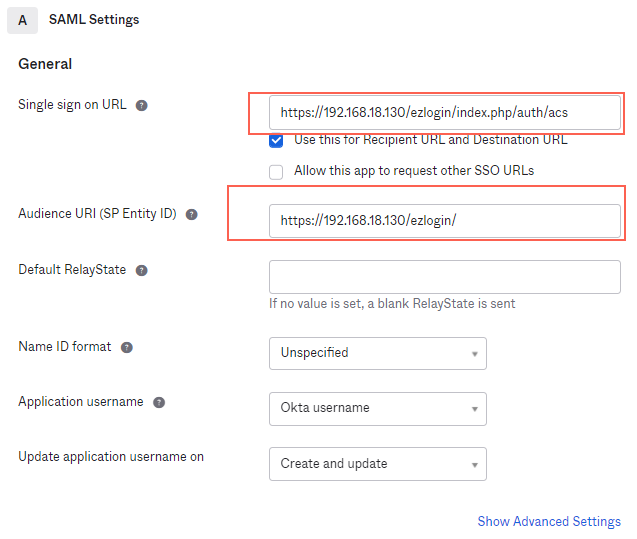Enable Allow this app to request other SSO URLs
Viewport: 637px width, 539px height.
click(276, 172)
